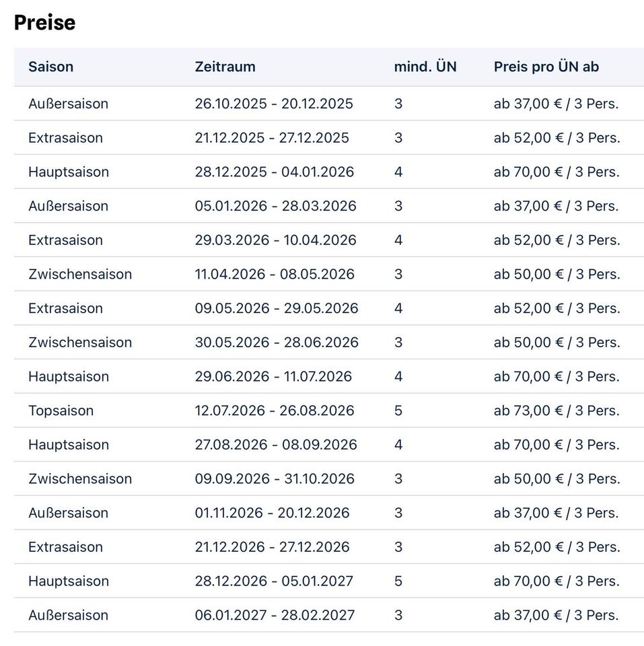Click the Preise heading
The height and width of the screenshot is (646, 644).
(44, 22)
